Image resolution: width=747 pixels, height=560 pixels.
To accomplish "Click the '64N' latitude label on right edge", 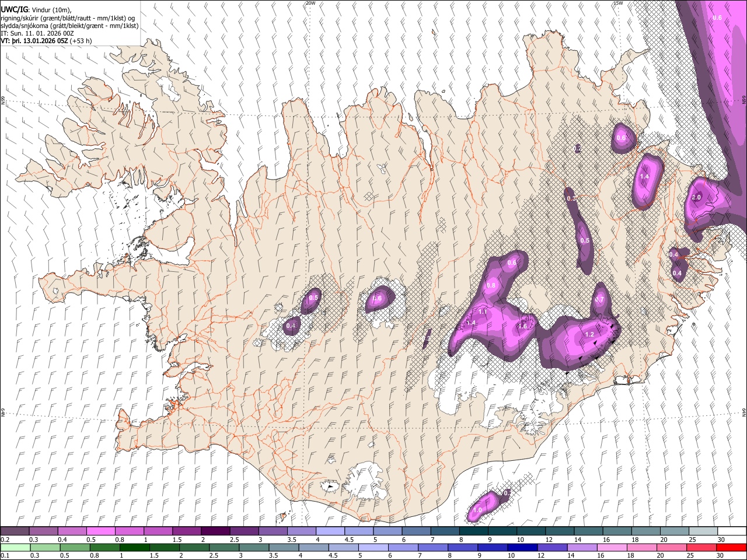I will tap(744, 412).
